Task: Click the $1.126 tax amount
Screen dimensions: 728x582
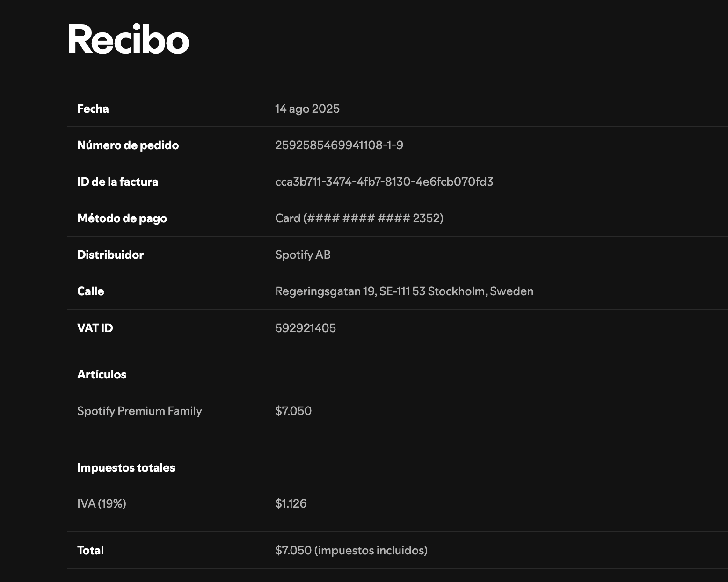Action: click(291, 504)
